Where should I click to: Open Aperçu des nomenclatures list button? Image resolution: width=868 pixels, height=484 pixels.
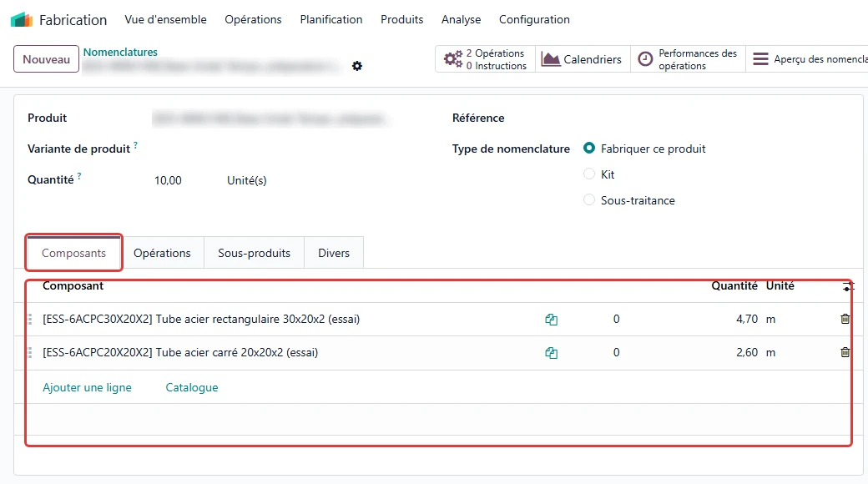(808, 59)
